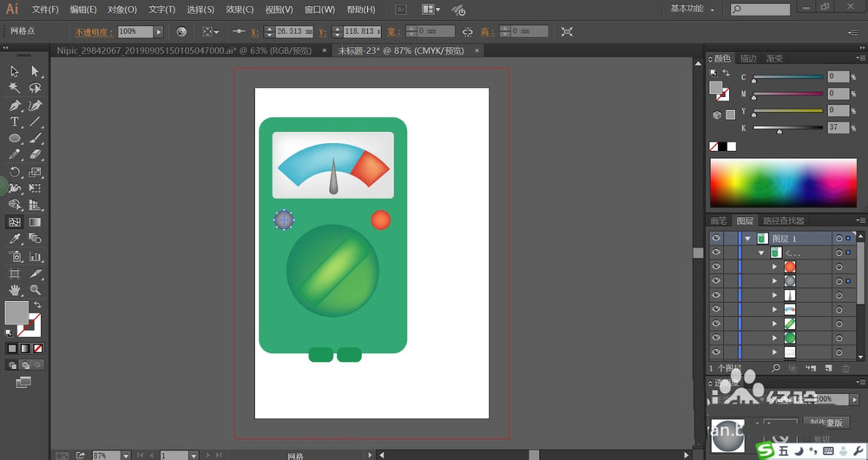The image size is (868, 460).
Task: Select the Type tool
Action: 15,122
